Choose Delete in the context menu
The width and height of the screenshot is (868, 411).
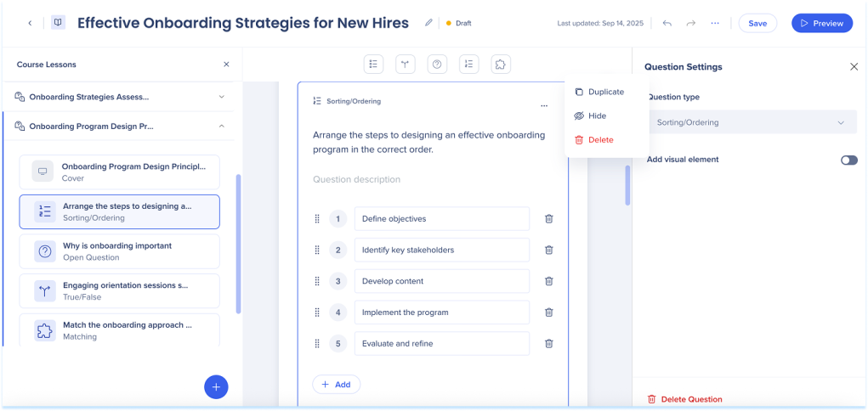(x=600, y=139)
